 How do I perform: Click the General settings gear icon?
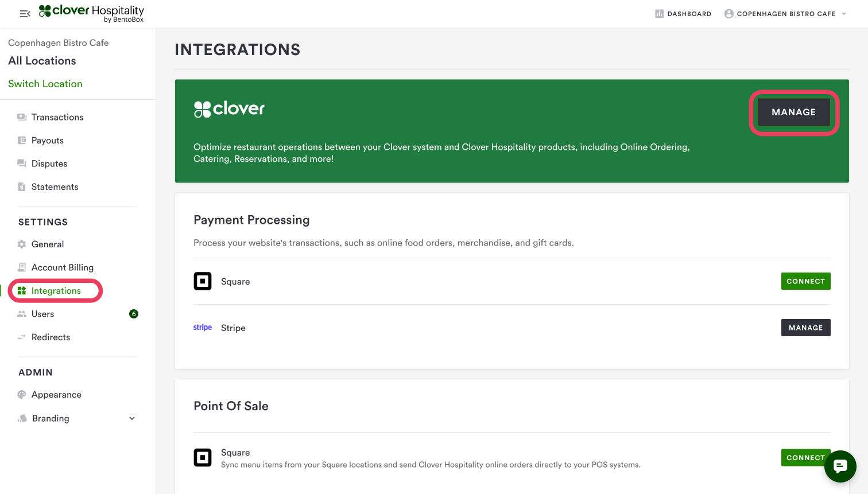(22, 244)
